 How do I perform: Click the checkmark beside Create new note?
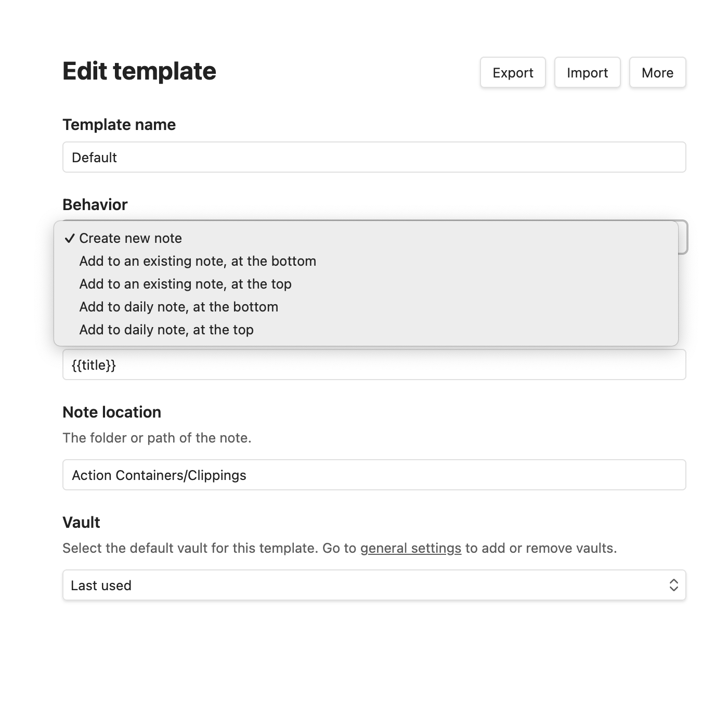70,239
